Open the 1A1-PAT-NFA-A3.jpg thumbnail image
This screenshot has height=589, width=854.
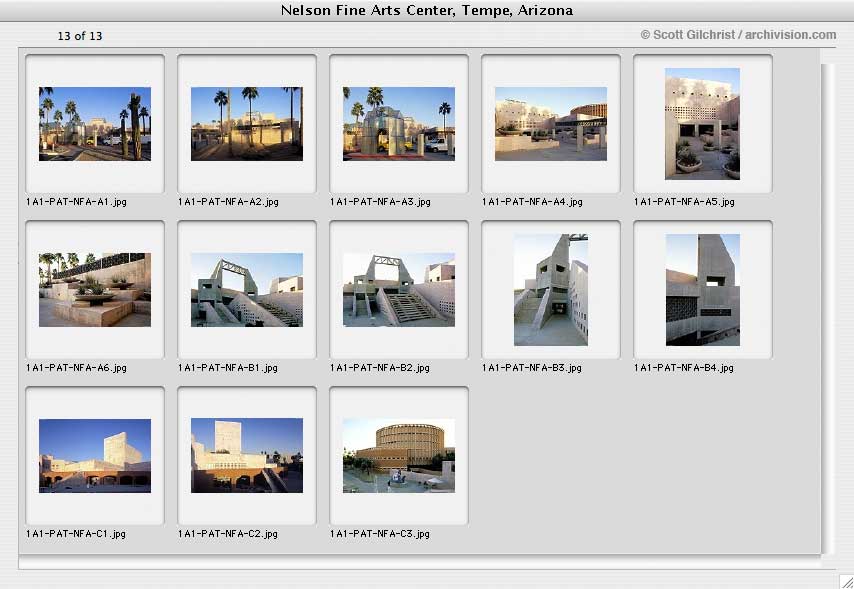point(399,124)
